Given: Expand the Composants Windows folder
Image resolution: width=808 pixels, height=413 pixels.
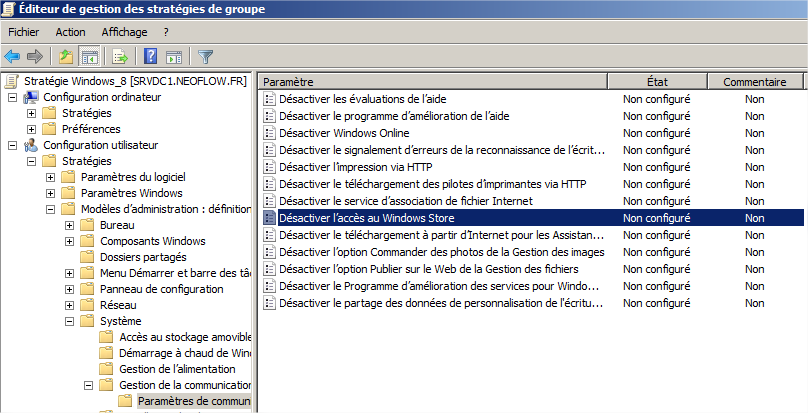Looking at the screenshot, I should (70, 241).
